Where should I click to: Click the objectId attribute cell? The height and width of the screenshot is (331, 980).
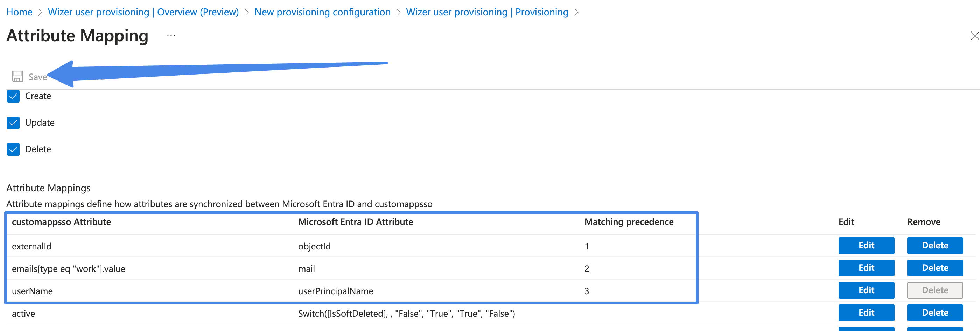pos(314,247)
